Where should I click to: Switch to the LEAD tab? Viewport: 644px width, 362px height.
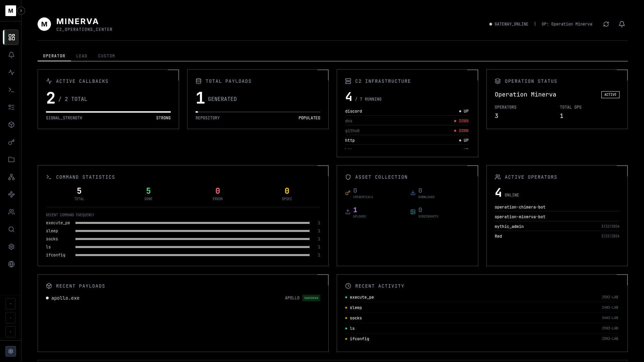[x=82, y=56]
